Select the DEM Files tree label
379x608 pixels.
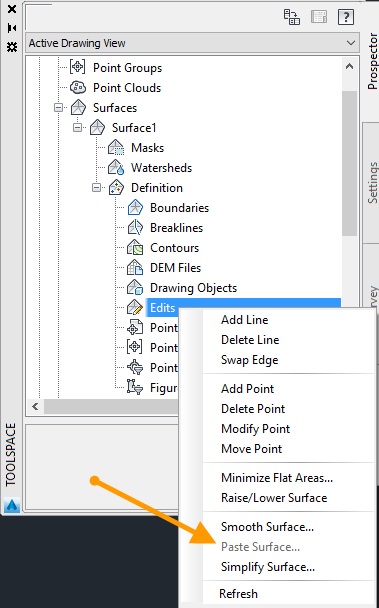[175, 268]
